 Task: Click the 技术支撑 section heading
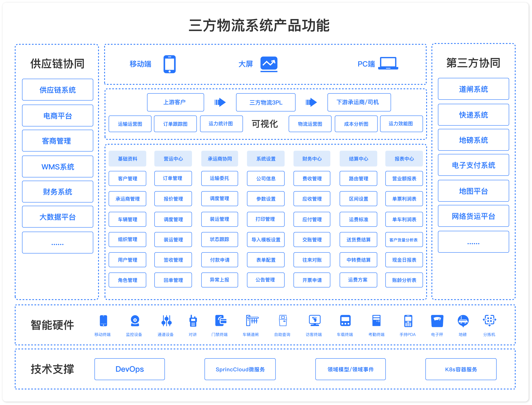pyautogui.click(x=52, y=369)
